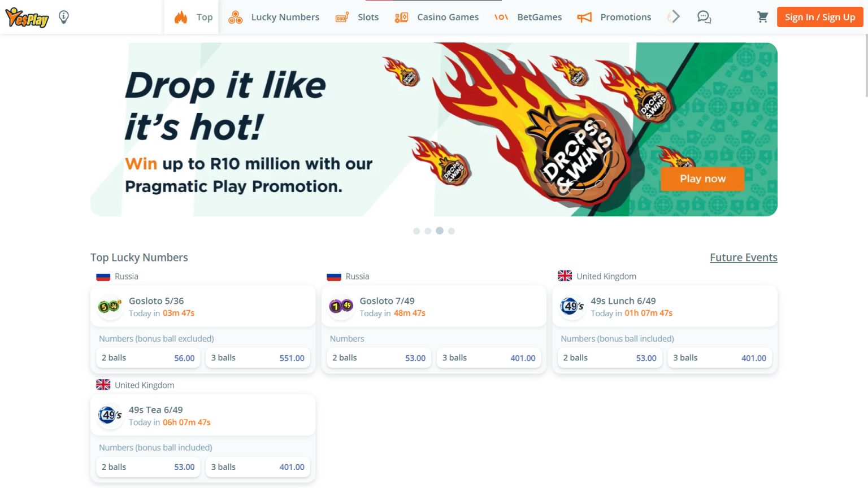The image size is (868, 488).
Task: Select the first carousel dot
Action: pos(416,231)
